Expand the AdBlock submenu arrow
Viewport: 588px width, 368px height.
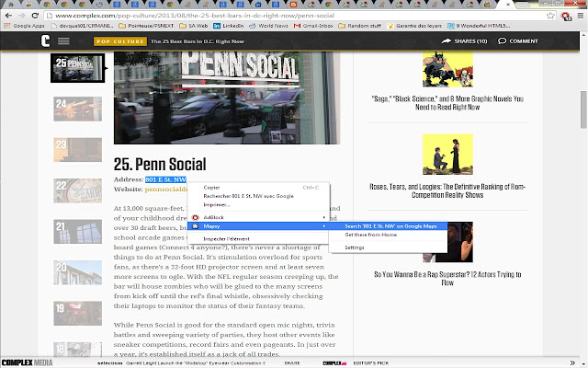pos(324,217)
